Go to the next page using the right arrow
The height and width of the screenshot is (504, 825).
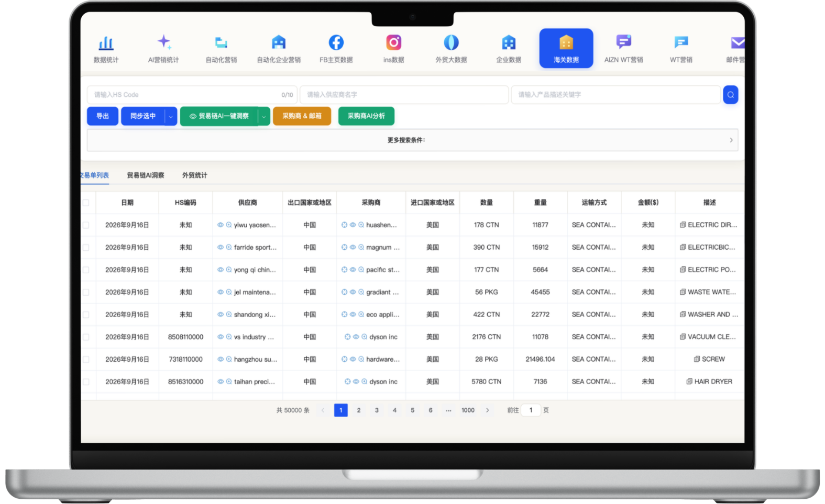point(488,410)
